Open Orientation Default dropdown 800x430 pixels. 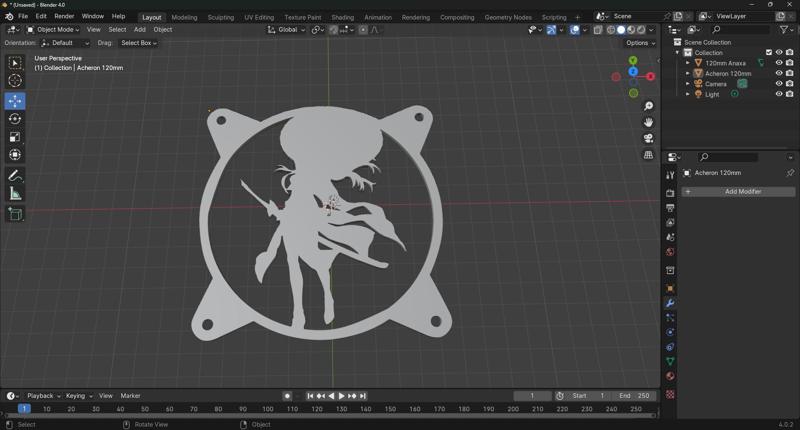click(65, 43)
